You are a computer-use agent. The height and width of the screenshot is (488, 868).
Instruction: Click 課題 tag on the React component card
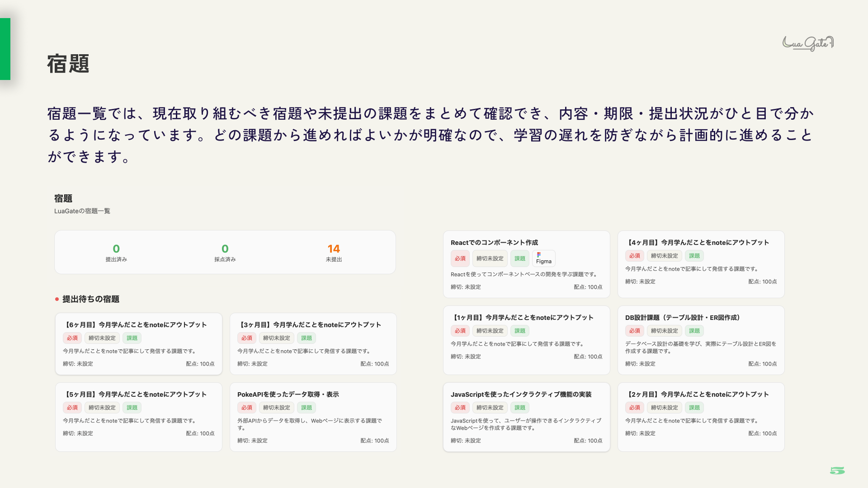click(x=520, y=258)
